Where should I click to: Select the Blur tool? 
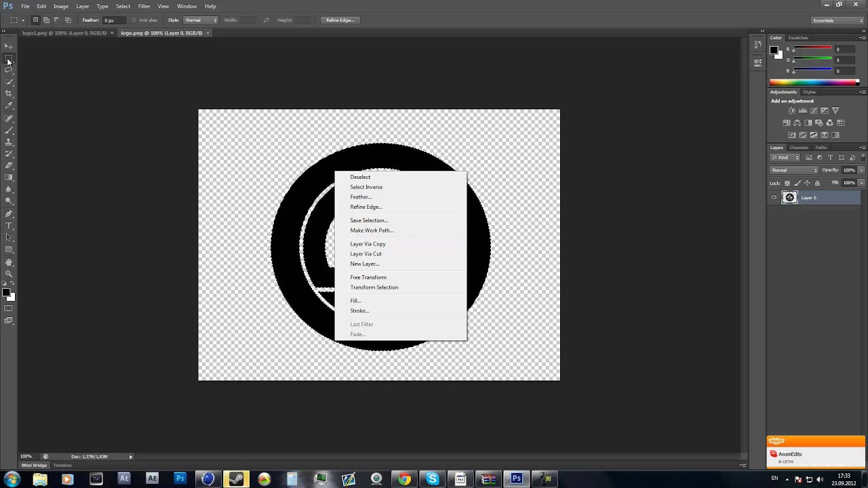point(9,189)
